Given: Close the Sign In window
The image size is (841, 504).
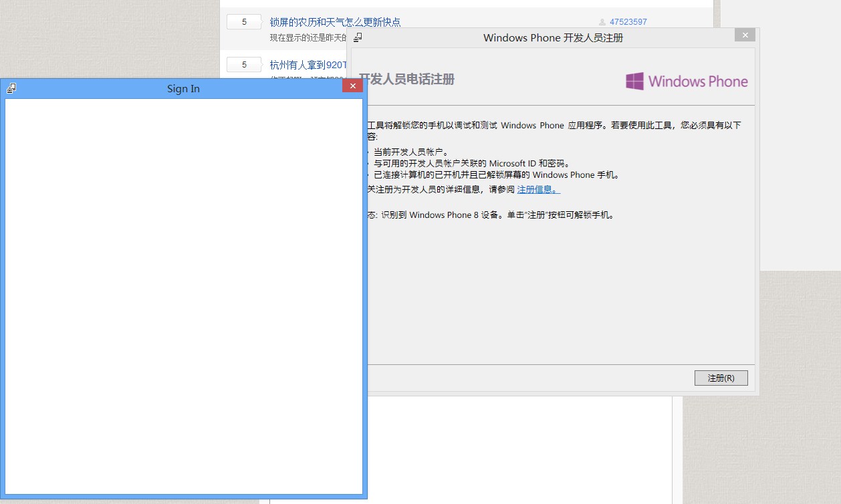Looking at the screenshot, I should click(352, 86).
